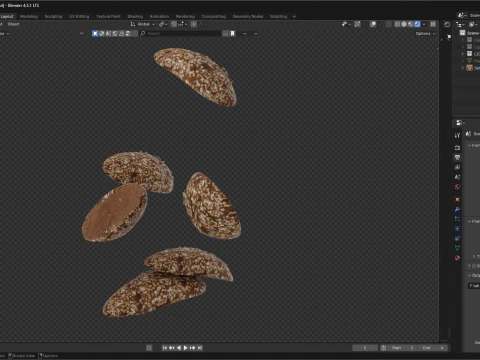Open the Texture Paint workspace tab
The image size is (480, 360).
[x=108, y=16]
